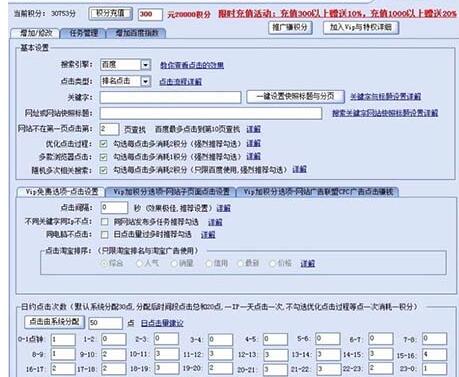
Task: Open 详解 link on 同Ip不点 row
Action: 215,222
